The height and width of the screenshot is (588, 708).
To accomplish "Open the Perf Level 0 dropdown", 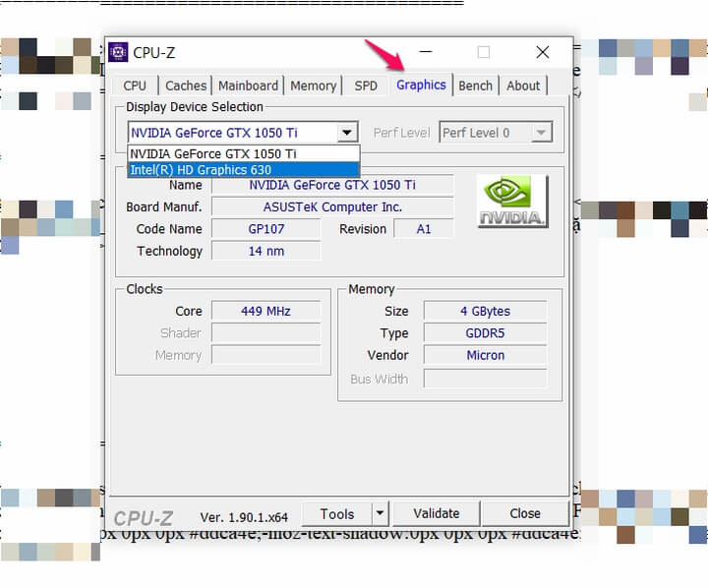I will (496, 133).
